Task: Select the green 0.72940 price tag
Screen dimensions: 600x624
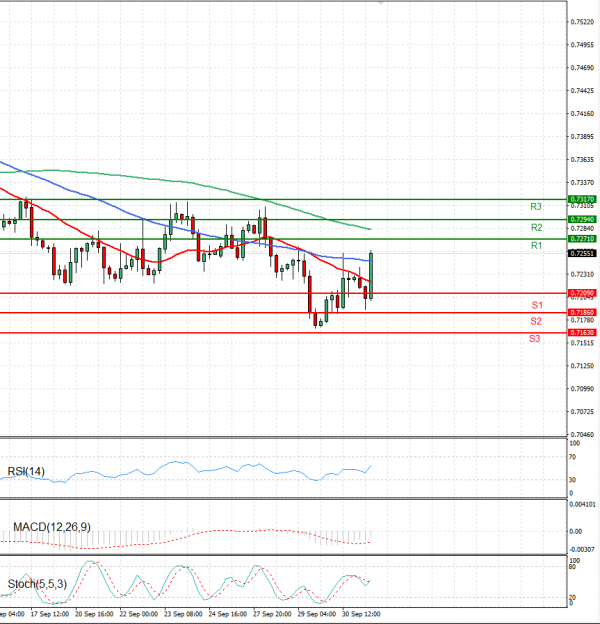Action: [x=582, y=219]
